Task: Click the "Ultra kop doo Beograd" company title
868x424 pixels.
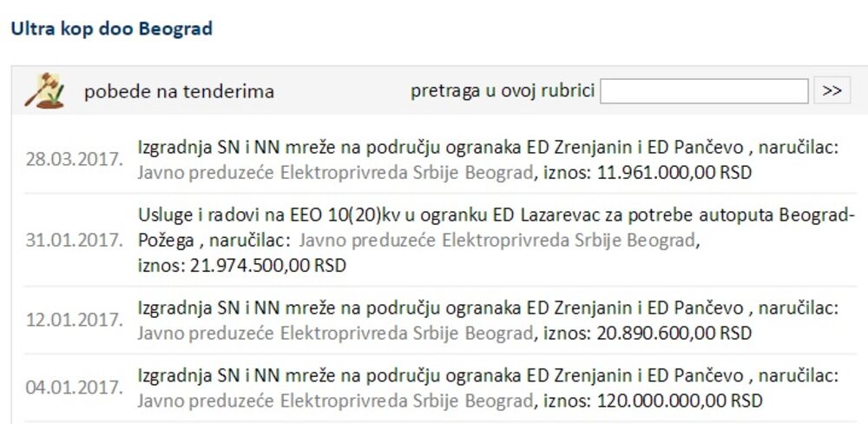Action: (x=111, y=28)
